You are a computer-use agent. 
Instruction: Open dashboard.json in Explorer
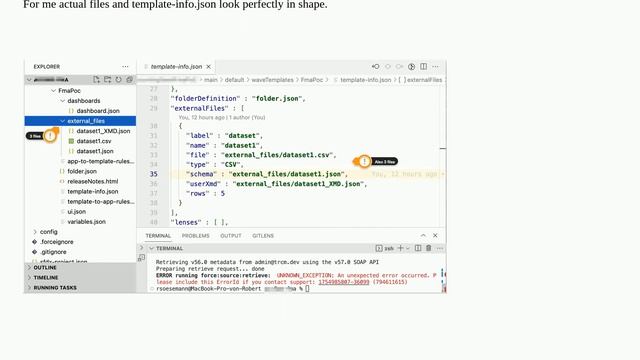click(x=98, y=111)
